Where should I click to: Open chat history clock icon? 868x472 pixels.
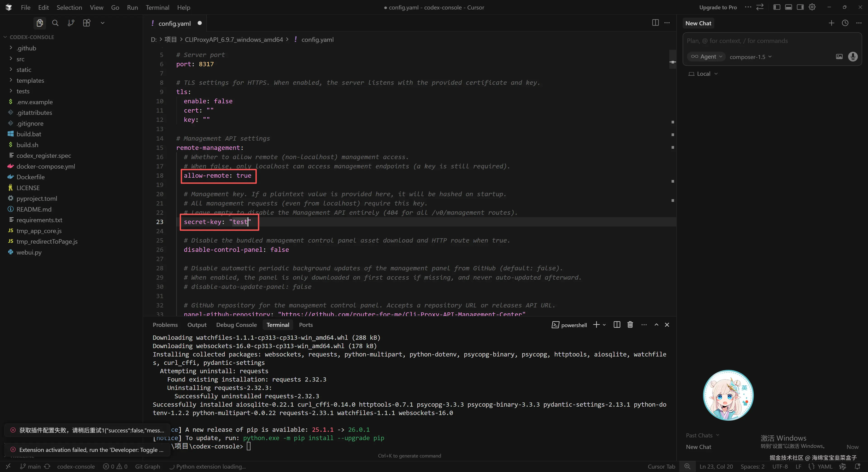tap(845, 23)
